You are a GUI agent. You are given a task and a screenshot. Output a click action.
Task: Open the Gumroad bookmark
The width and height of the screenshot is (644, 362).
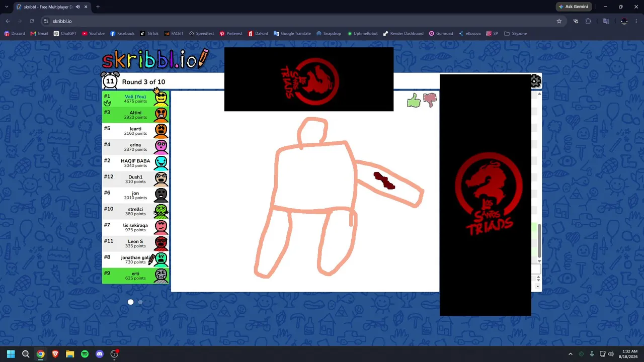pos(441,34)
